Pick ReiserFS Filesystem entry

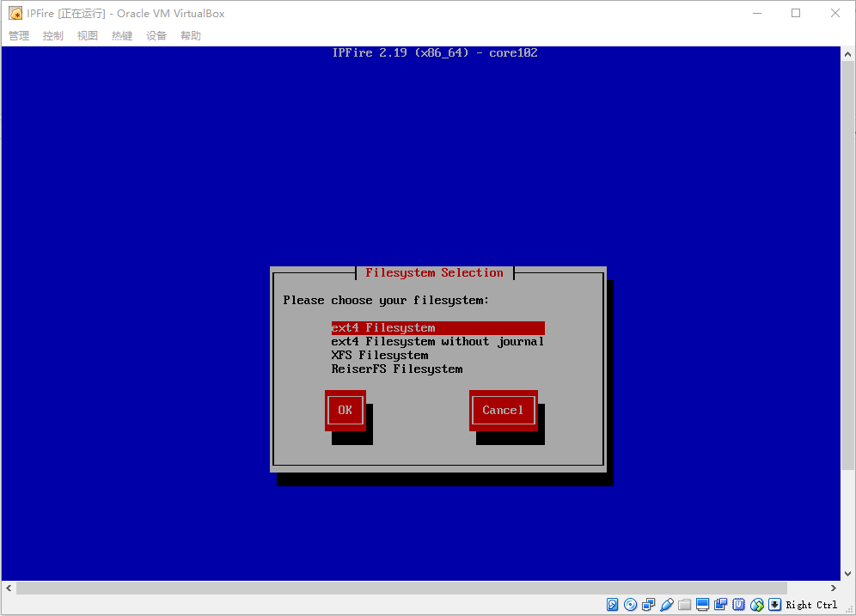click(437, 369)
